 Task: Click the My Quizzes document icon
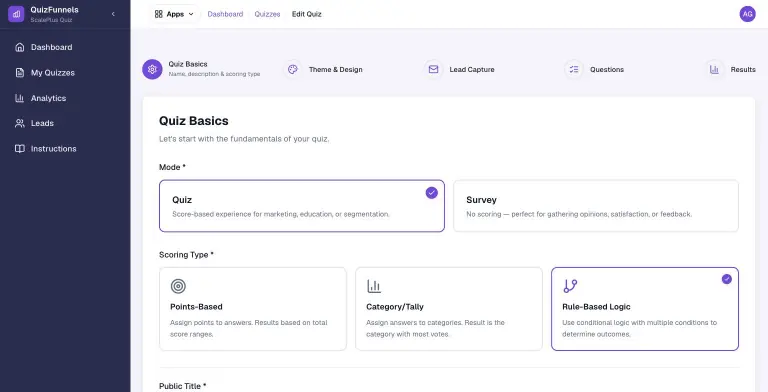[20, 73]
